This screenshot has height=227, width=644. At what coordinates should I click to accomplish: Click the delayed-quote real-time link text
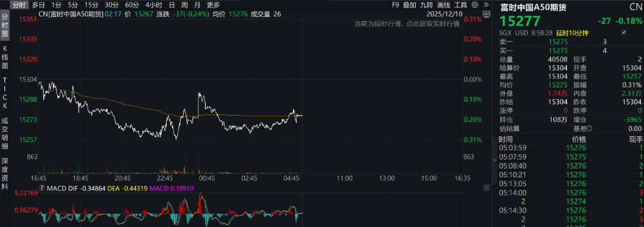pyautogui.click(x=407, y=24)
